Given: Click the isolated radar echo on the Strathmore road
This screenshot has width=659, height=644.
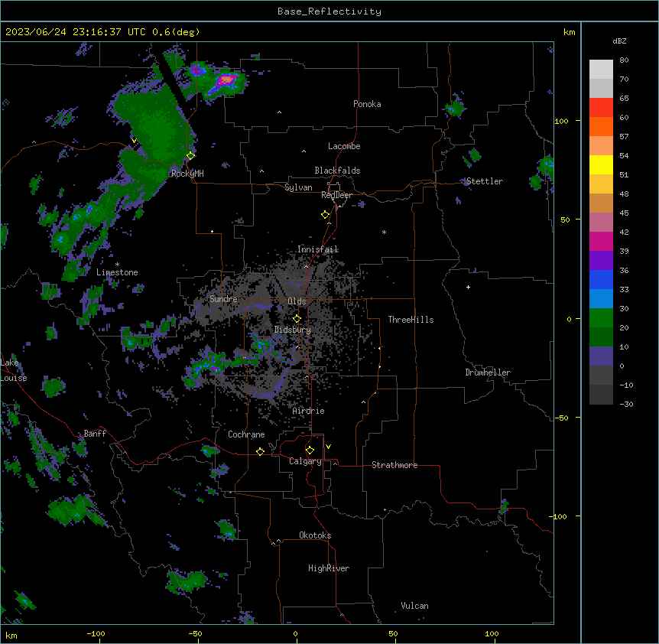Looking at the screenshot, I should pos(504,506).
